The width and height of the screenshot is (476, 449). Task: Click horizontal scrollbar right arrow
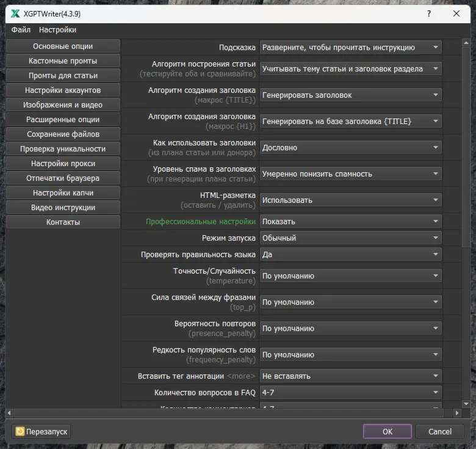coord(457,412)
